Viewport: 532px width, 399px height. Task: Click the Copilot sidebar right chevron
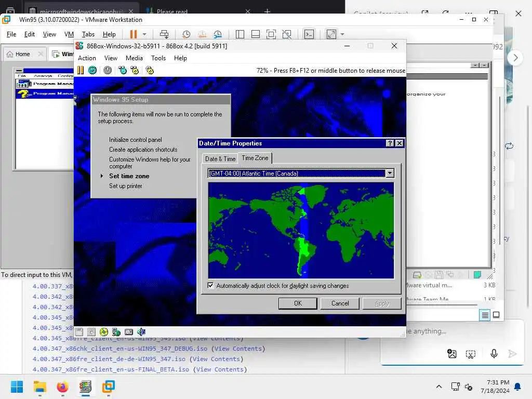pyautogui.click(x=515, y=58)
